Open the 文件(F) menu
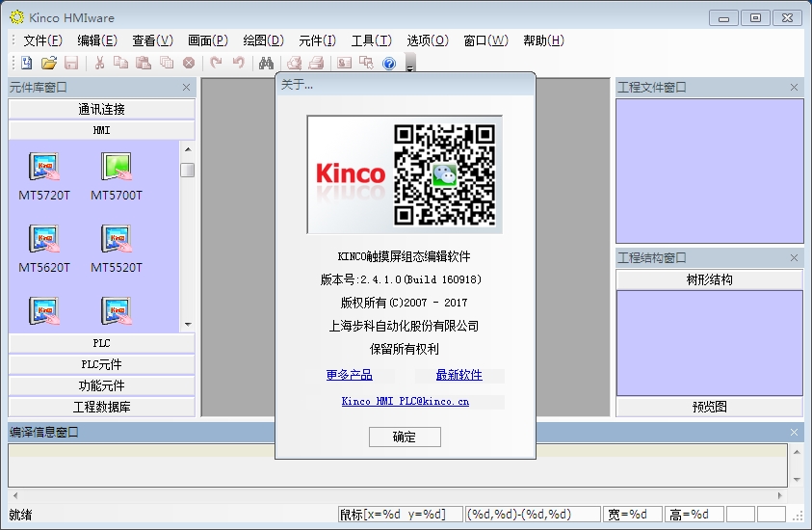The image size is (812, 530). (42, 40)
